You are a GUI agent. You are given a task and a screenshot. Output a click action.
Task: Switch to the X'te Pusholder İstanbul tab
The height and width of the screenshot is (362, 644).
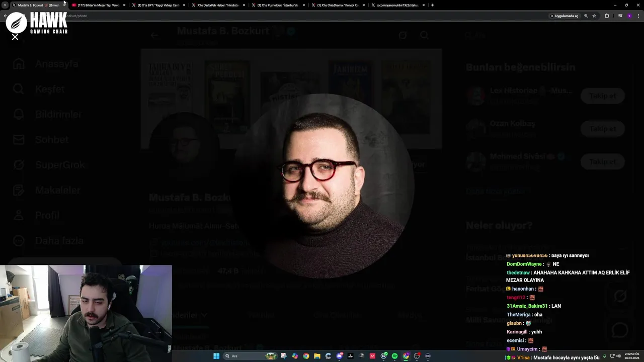[278, 5]
